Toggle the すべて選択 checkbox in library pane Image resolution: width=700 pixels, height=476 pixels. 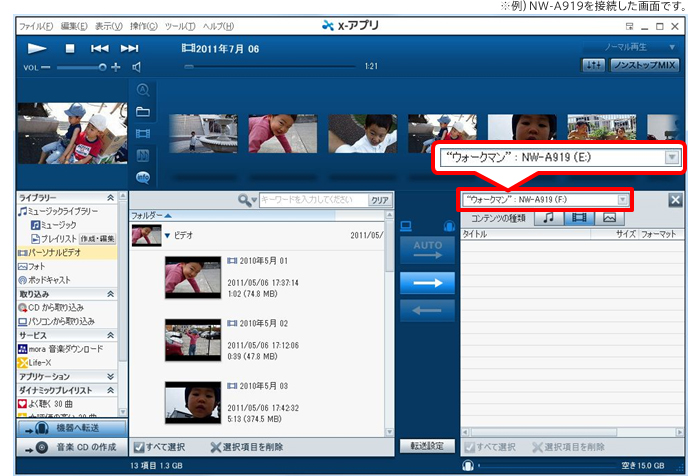tap(139, 447)
